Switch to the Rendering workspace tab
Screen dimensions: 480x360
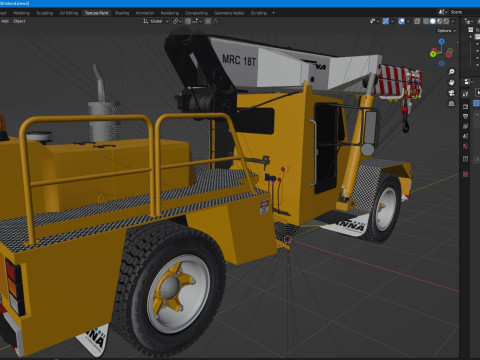(x=170, y=13)
